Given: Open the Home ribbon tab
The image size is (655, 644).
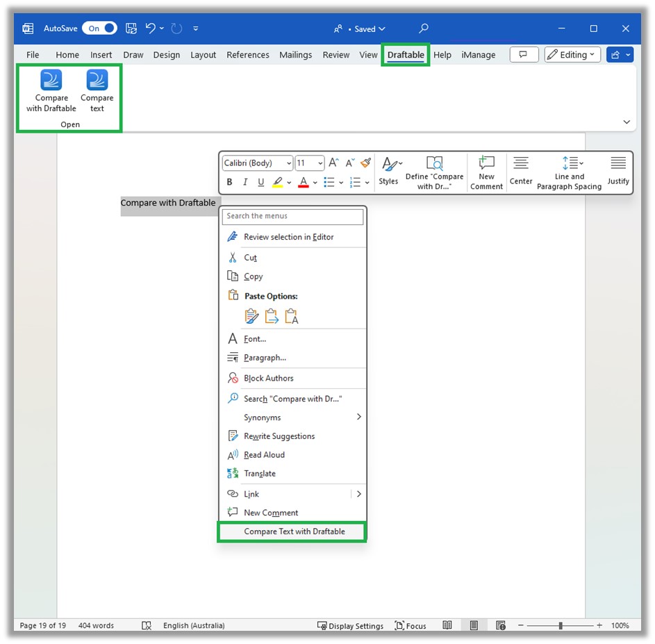Looking at the screenshot, I should (67, 55).
